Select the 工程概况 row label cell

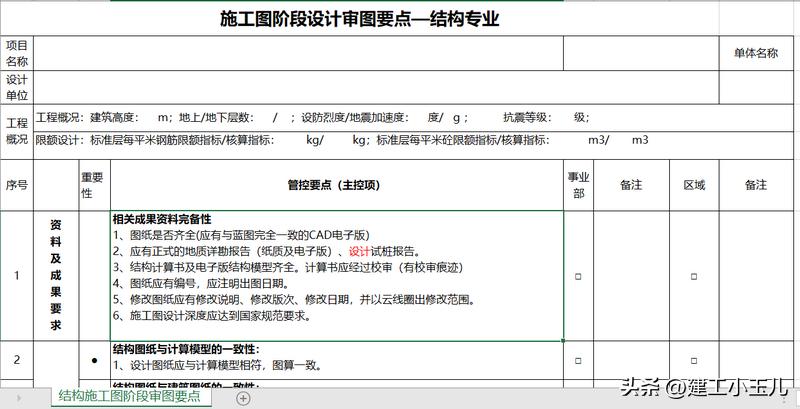17,132
